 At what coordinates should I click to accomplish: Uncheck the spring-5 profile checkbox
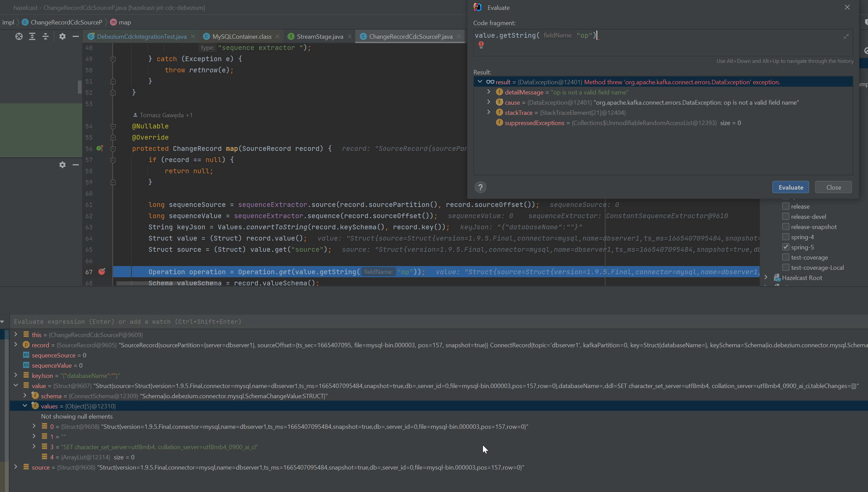point(785,247)
